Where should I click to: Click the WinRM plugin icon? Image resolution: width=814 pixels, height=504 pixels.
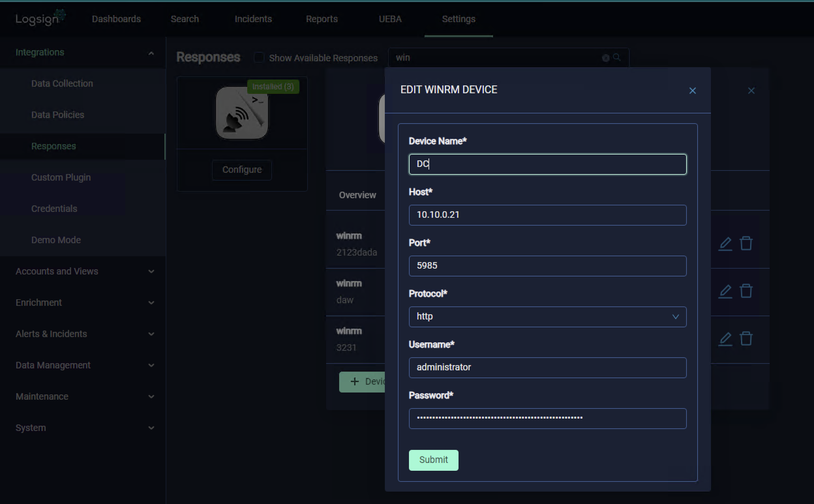[x=241, y=113]
